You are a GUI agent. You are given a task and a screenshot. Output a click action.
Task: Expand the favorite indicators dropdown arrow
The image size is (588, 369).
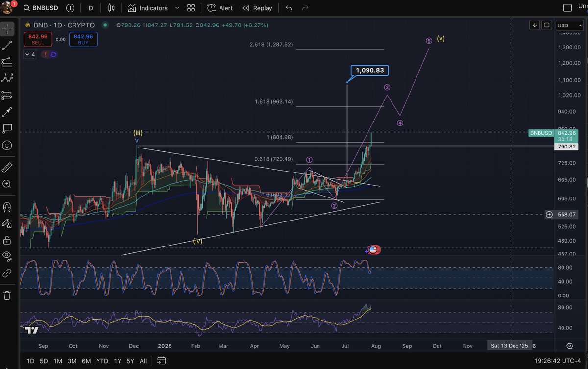[x=177, y=8]
